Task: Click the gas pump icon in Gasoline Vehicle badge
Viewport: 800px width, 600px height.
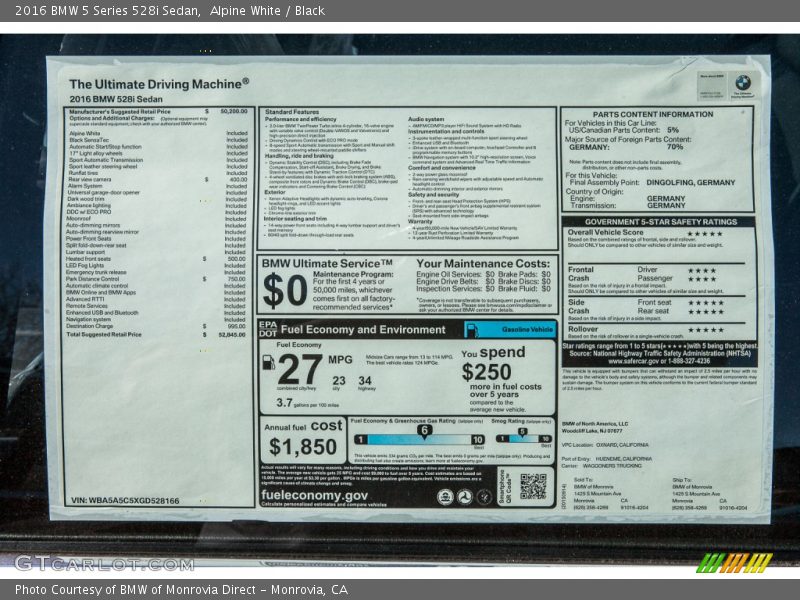Action: tap(472, 331)
